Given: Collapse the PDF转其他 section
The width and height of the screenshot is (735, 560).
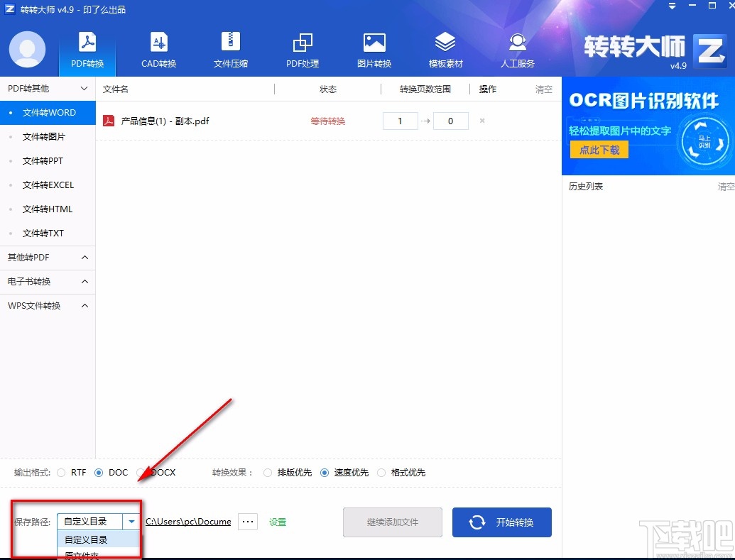Looking at the screenshot, I should tap(48, 88).
